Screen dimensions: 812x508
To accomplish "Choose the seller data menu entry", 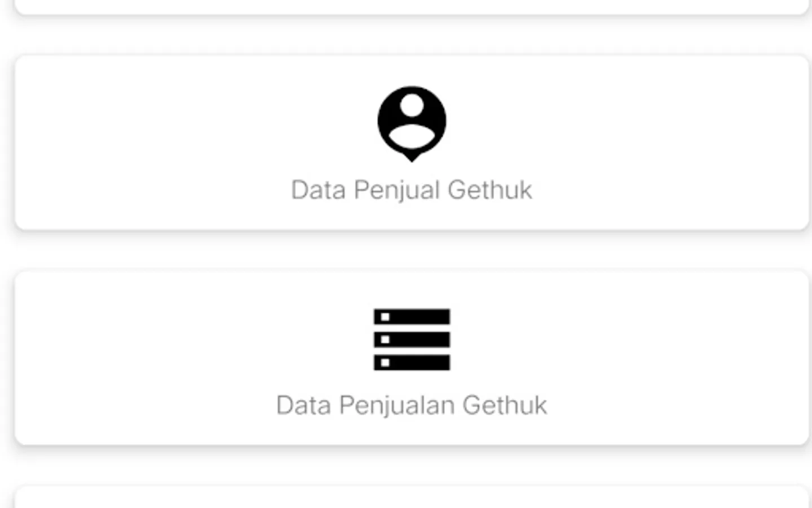I will [x=412, y=142].
